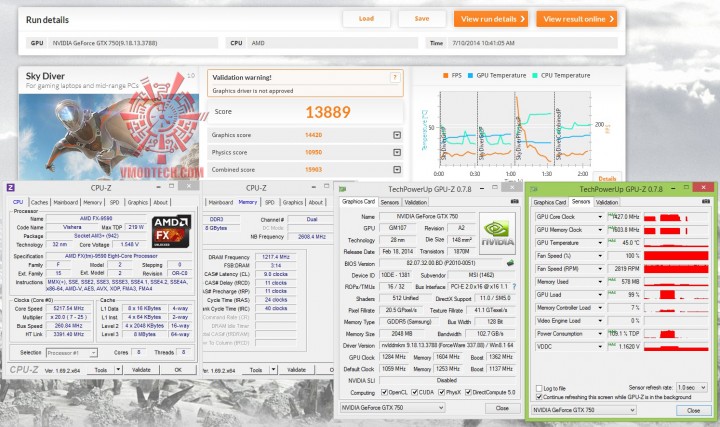Open View run details
Viewport: 720px width, 427px height.
491,19
